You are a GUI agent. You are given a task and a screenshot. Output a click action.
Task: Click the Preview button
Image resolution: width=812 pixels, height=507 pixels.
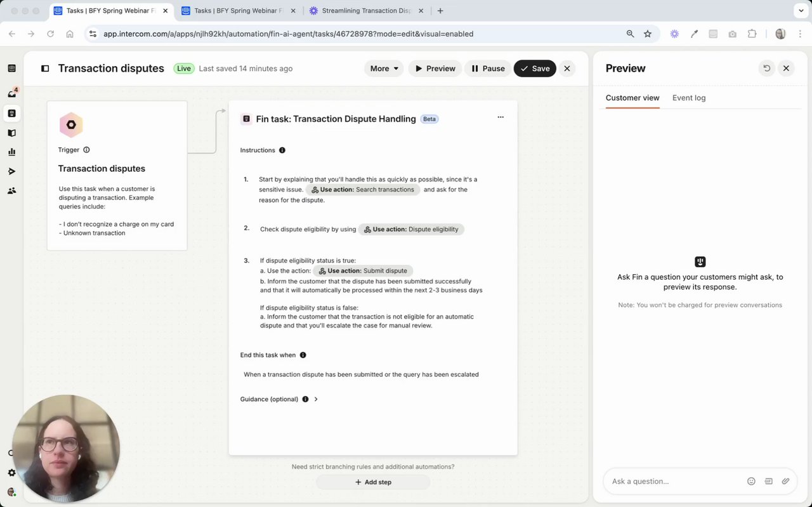pos(435,69)
